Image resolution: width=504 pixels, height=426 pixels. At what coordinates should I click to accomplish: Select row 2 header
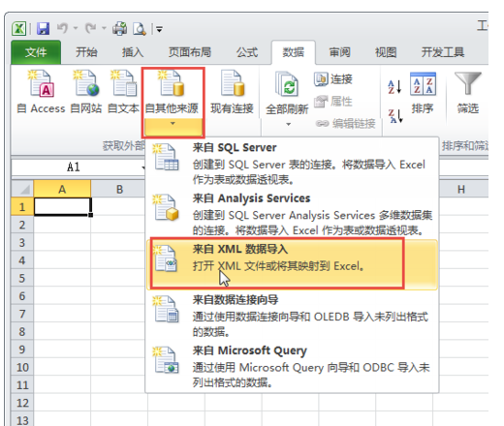click(x=22, y=225)
